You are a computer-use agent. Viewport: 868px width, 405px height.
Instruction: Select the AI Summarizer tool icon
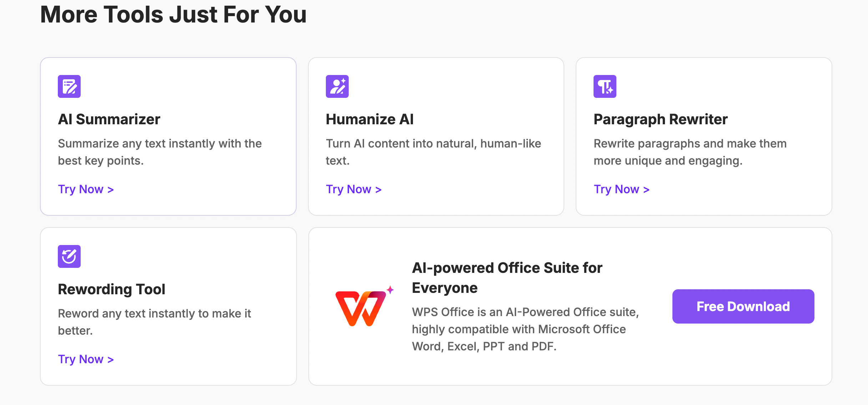pyautogui.click(x=69, y=86)
